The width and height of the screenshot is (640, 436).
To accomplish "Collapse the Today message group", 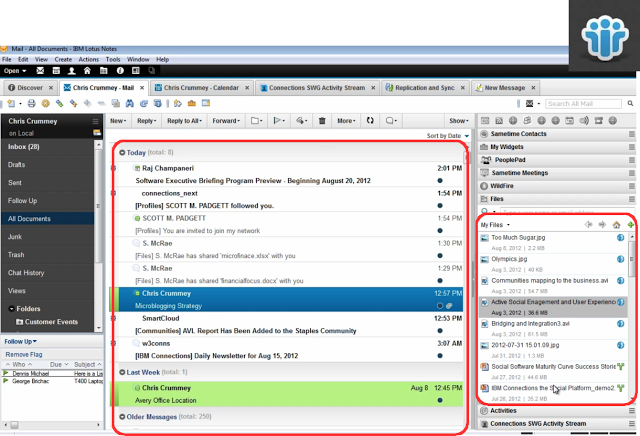I will (x=122, y=152).
